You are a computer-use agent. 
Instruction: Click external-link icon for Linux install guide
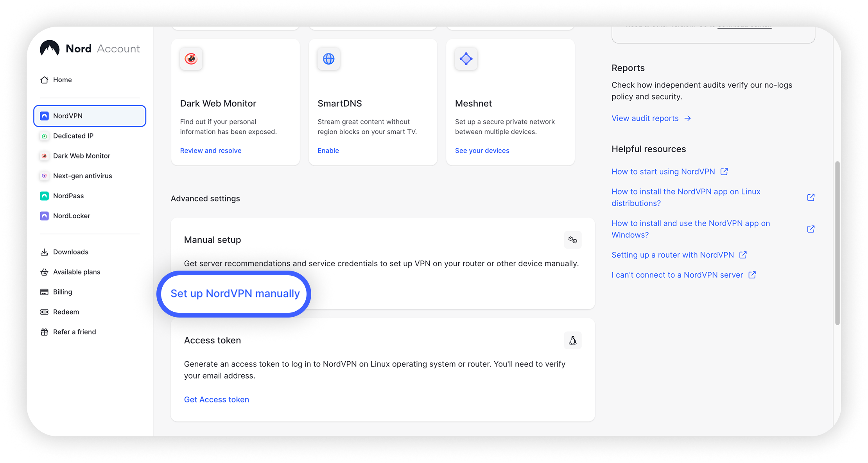pyautogui.click(x=811, y=197)
